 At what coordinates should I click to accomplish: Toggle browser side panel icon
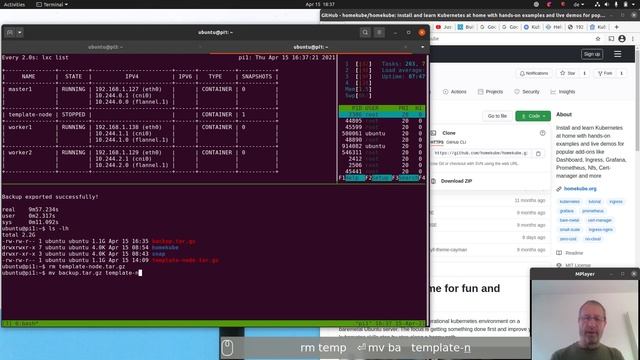pos(611,39)
